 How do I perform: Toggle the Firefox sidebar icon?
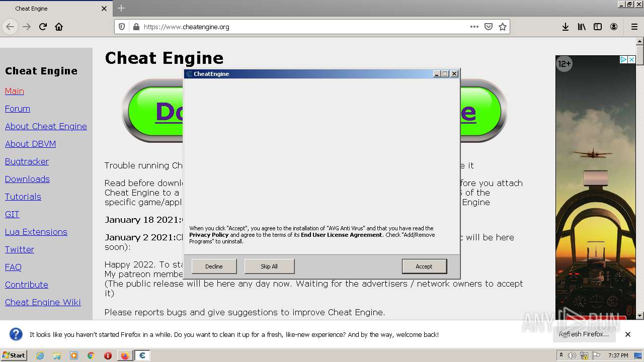tap(598, 27)
